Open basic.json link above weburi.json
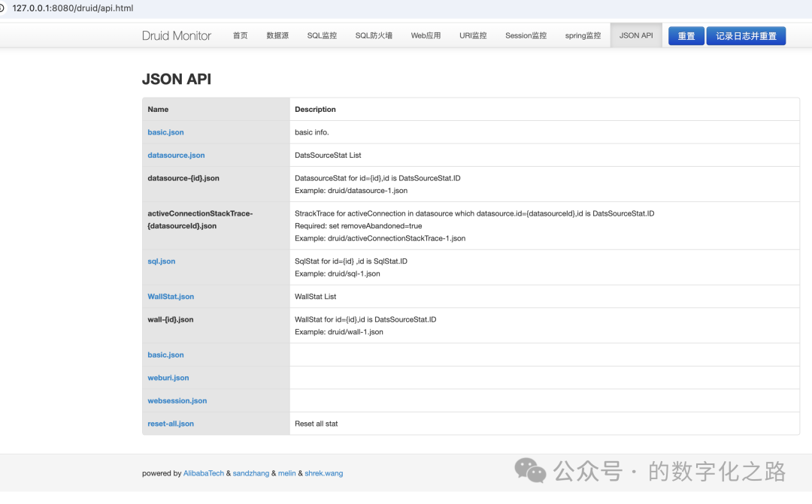The height and width of the screenshot is (504, 812). pyautogui.click(x=165, y=355)
